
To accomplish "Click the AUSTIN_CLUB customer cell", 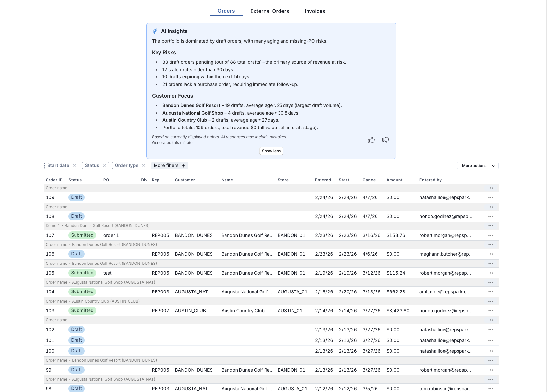I will click(190, 311).
